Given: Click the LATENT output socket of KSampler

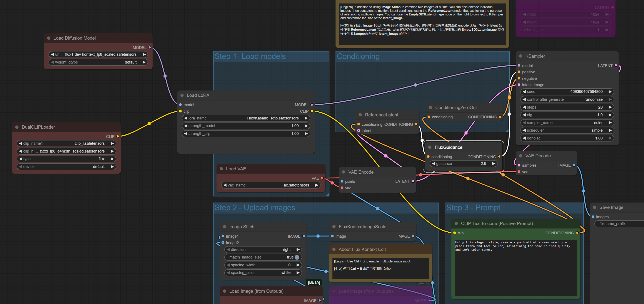Looking at the screenshot, I should (x=616, y=66).
